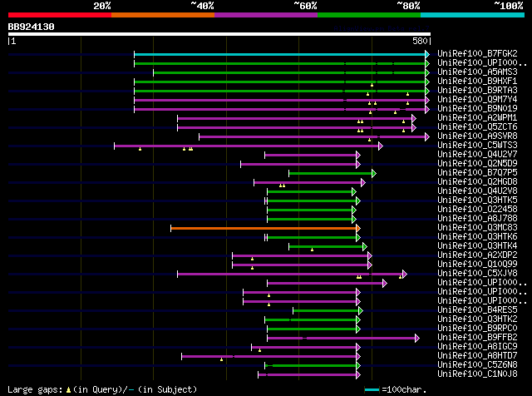The height and width of the screenshot is (396, 532).
Task: Choose UniRef100_A8J788 entry
Action: tap(477, 219)
